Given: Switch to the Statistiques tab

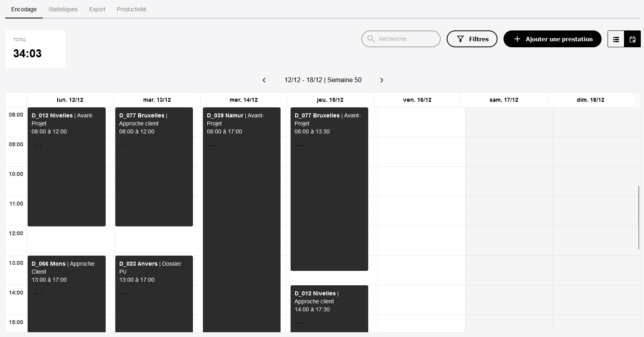Looking at the screenshot, I should click(63, 9).
